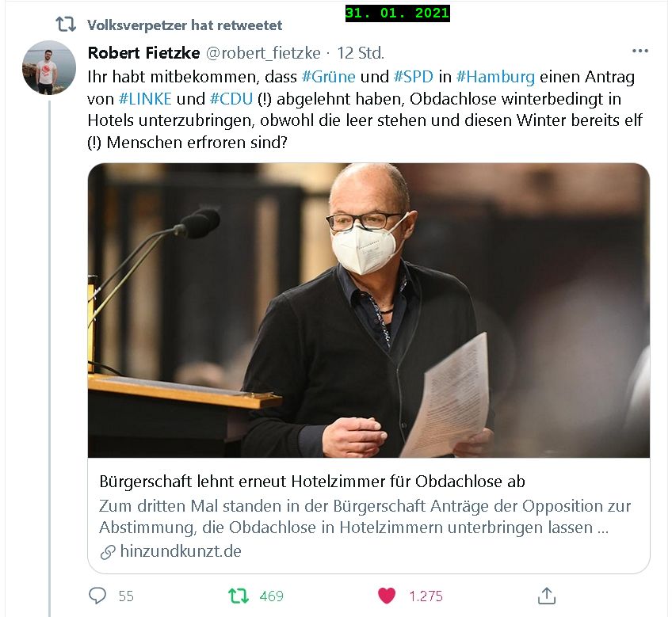
Task: Click the green retweet icon
Action: (239, 596)
